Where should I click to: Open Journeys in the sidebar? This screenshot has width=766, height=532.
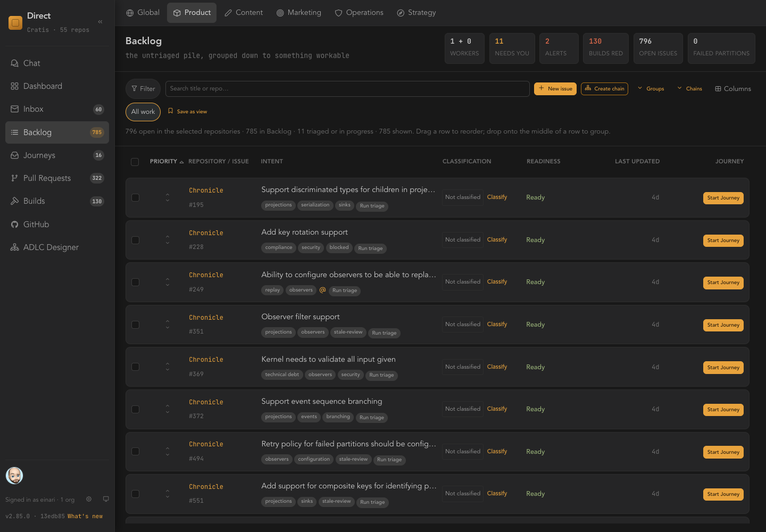(x=57, y=155)
